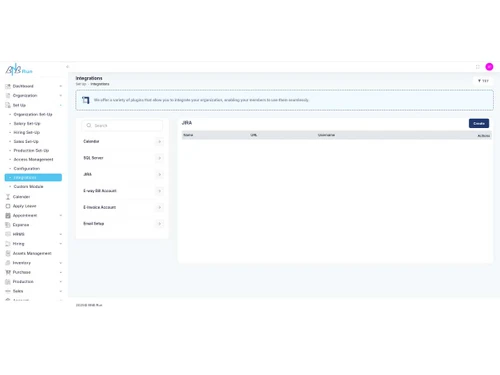Image resolution: width=500 pixels, height=375 pixels.
Task: Open Custom Module submenu item
Action: click(x=28, y=187)
